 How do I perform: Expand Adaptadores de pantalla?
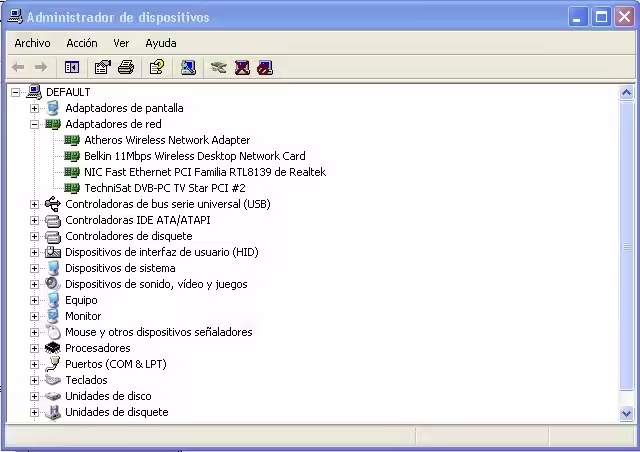[35, 108]
